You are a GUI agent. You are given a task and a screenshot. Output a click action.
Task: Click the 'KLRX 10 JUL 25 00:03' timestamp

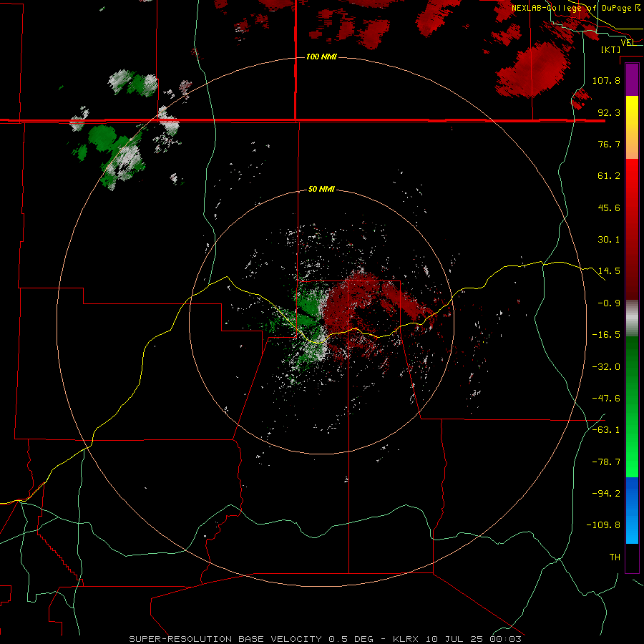[457, 639]
